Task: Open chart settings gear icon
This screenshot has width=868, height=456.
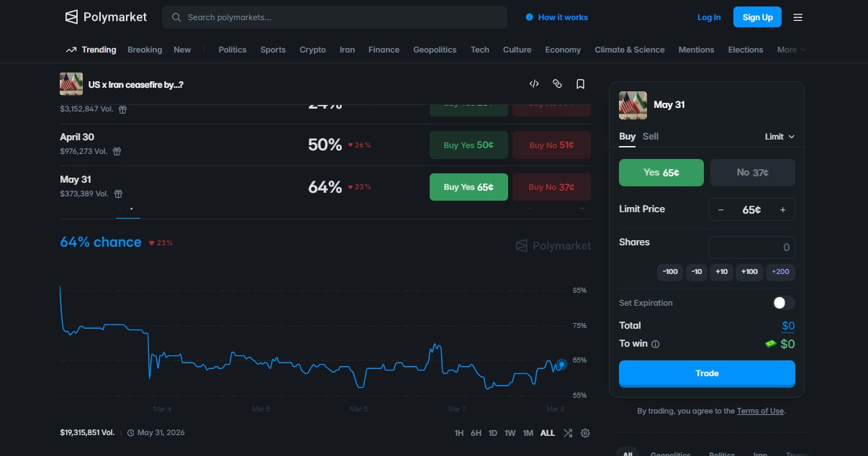Action: pyautogui.click(x=585, y=433)
